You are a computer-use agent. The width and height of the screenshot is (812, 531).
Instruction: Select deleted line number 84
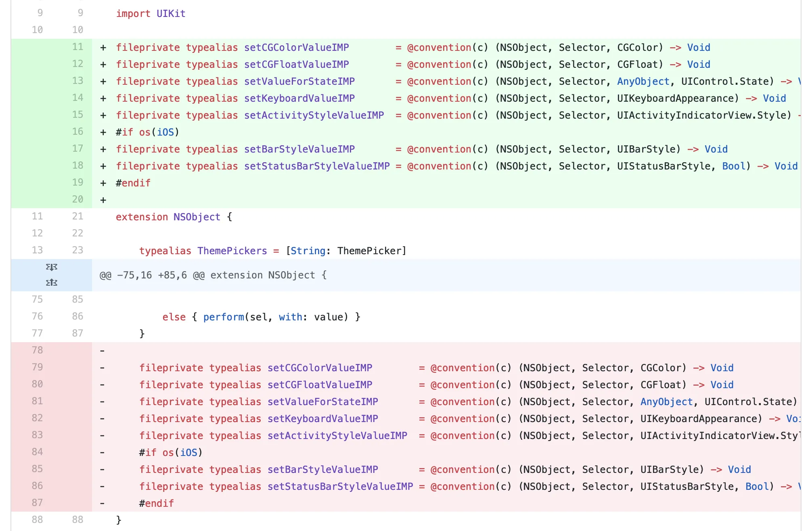coord(37,452)
